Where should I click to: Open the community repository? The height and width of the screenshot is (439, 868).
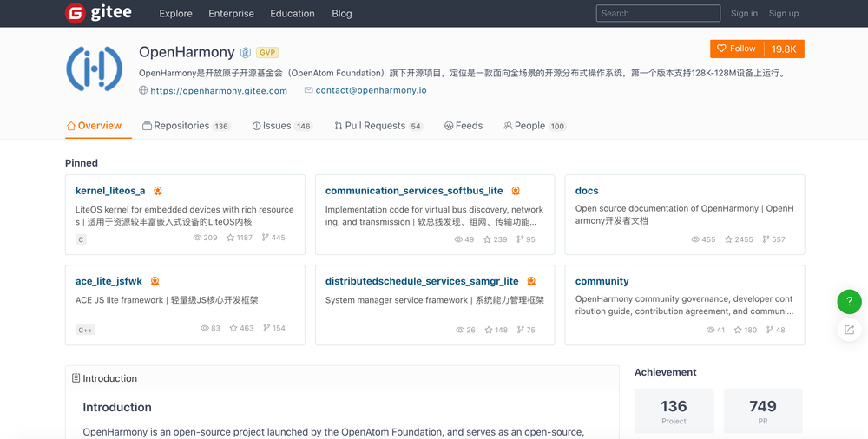602,281
